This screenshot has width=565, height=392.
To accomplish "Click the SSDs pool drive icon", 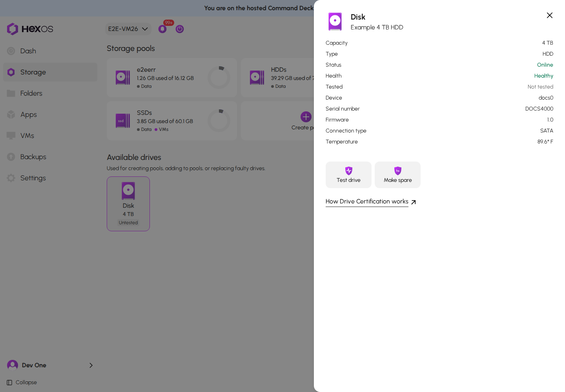I will click(x=123, y=121).
